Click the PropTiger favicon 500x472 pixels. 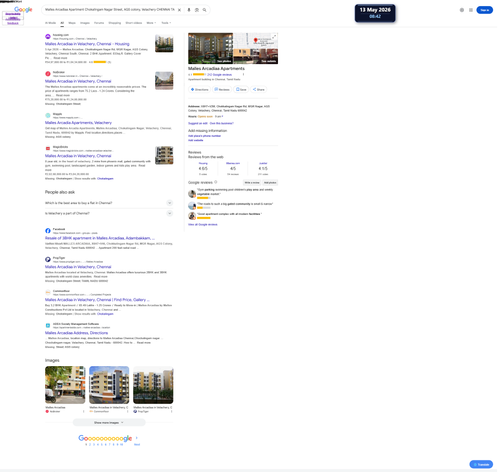(48, 259)
